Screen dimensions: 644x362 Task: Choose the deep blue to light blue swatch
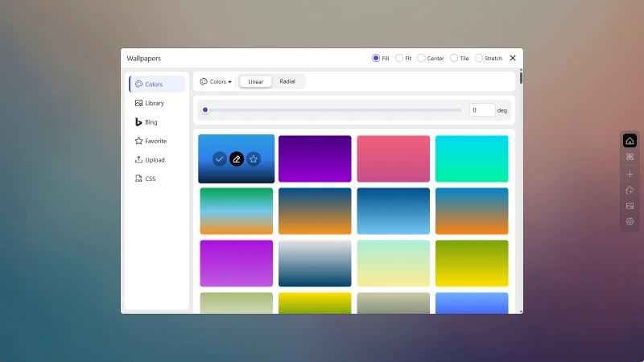click(x=394, y=211)
